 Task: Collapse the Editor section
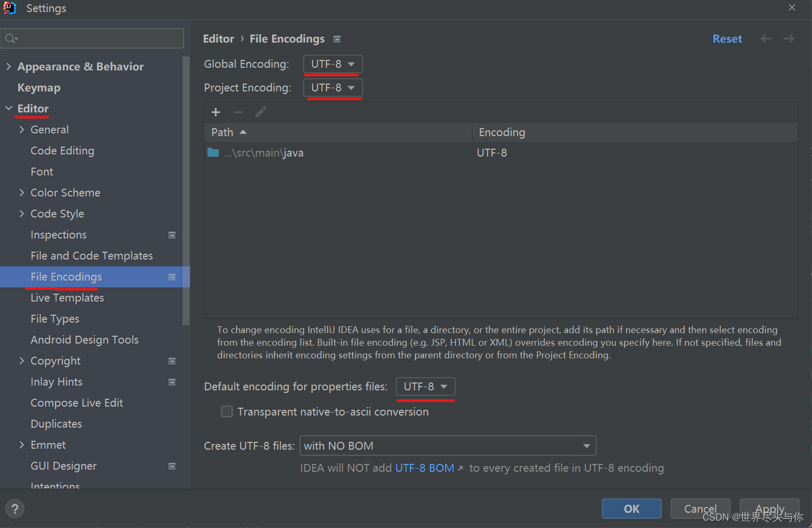[8, 108]
